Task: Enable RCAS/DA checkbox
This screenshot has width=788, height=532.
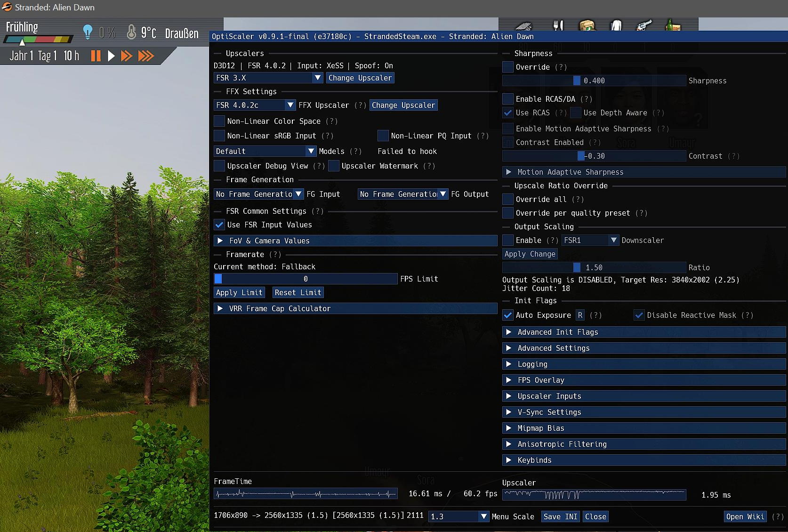Action: point(508,99)
